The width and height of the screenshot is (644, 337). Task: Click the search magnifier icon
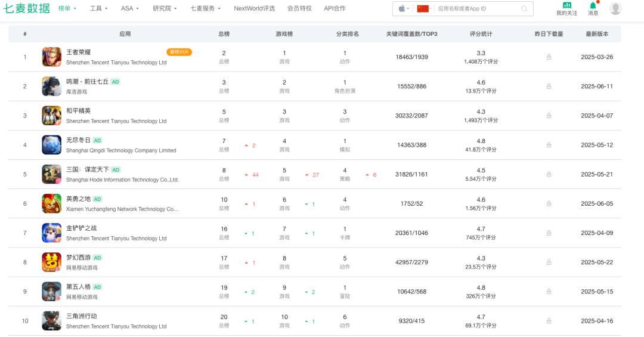(524, 9)
